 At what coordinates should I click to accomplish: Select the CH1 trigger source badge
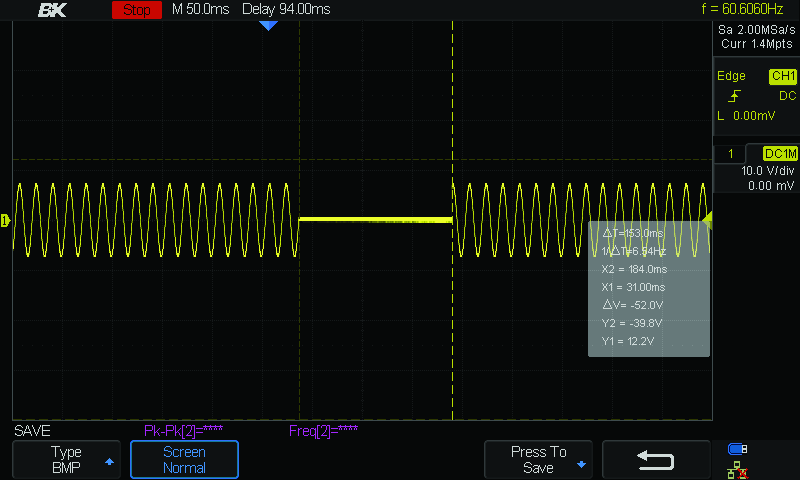[783, 77]
